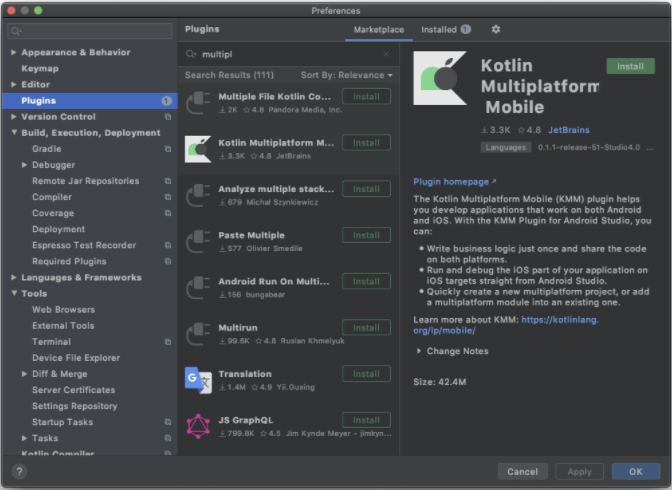672x490 pixels.
Task: Open Terminal settings under Tools
Action: coord(51,342)
